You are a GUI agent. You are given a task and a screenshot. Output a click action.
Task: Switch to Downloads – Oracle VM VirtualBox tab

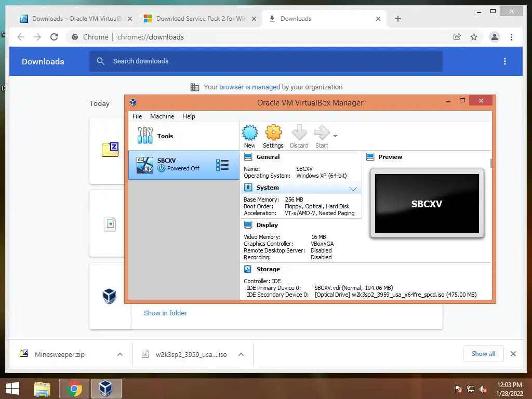pyautogui.click(x=76, y=19)
